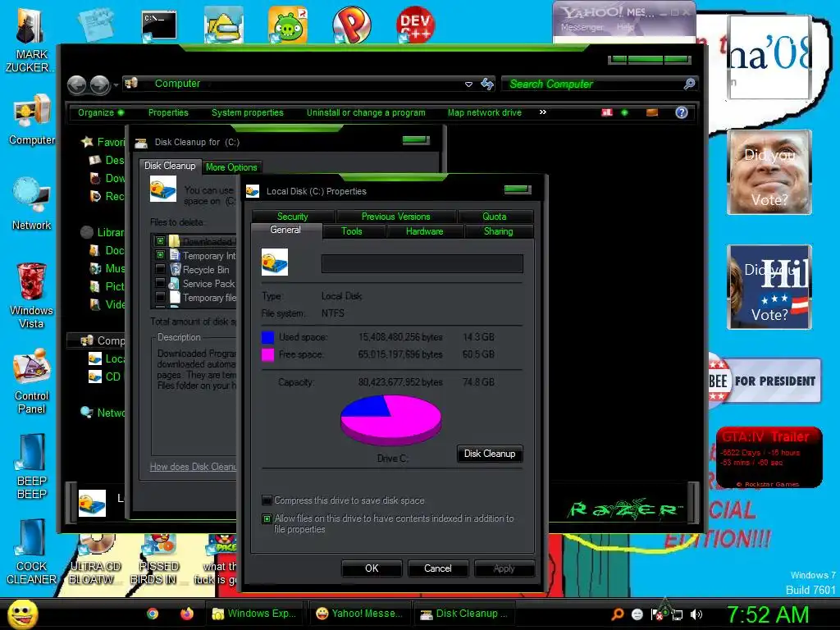This screenshot has width=840, height=630.
Task: Click the drive label text field
Action: click(422, 263)
